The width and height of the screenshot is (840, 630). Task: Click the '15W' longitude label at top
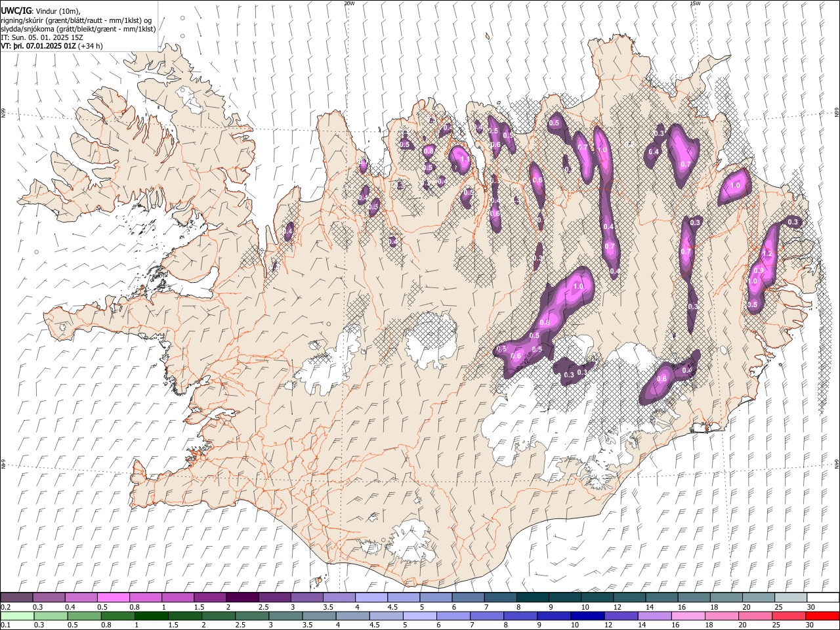(x=694, y=3)
